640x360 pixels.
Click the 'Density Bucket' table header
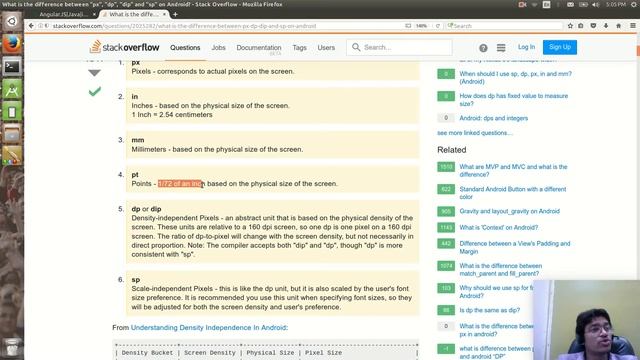[147, 353]
